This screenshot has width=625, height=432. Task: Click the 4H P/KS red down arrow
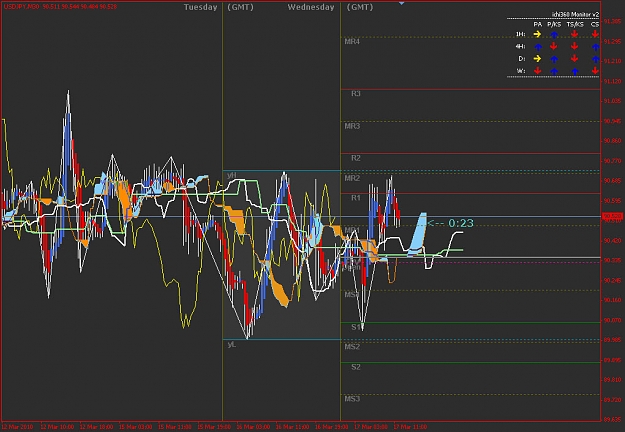[x=554, y=47]
